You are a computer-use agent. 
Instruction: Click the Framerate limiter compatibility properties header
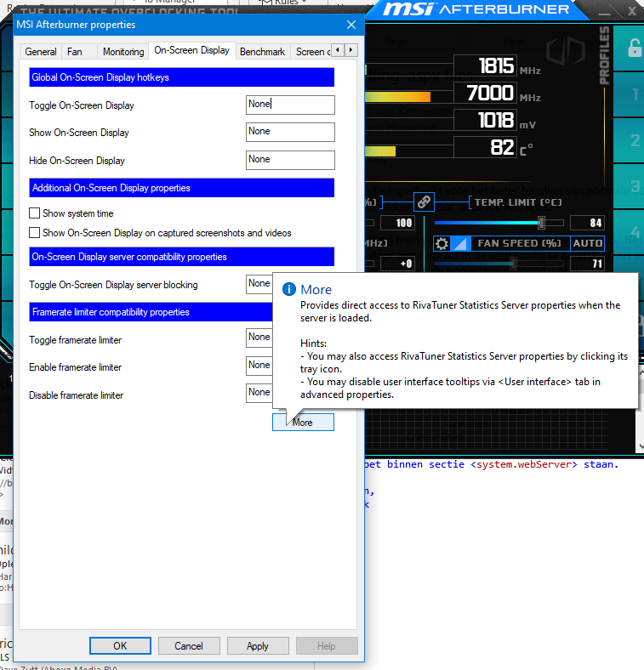(x=151, y=312)
